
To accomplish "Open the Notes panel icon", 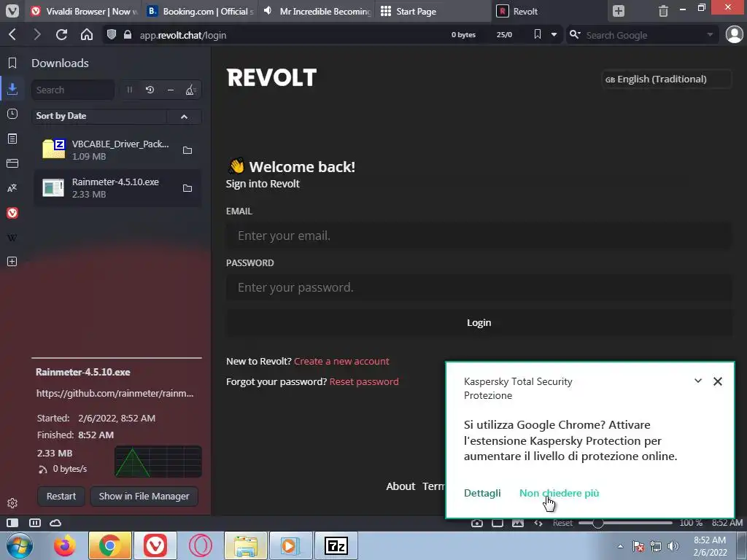I will click(12, 139).
